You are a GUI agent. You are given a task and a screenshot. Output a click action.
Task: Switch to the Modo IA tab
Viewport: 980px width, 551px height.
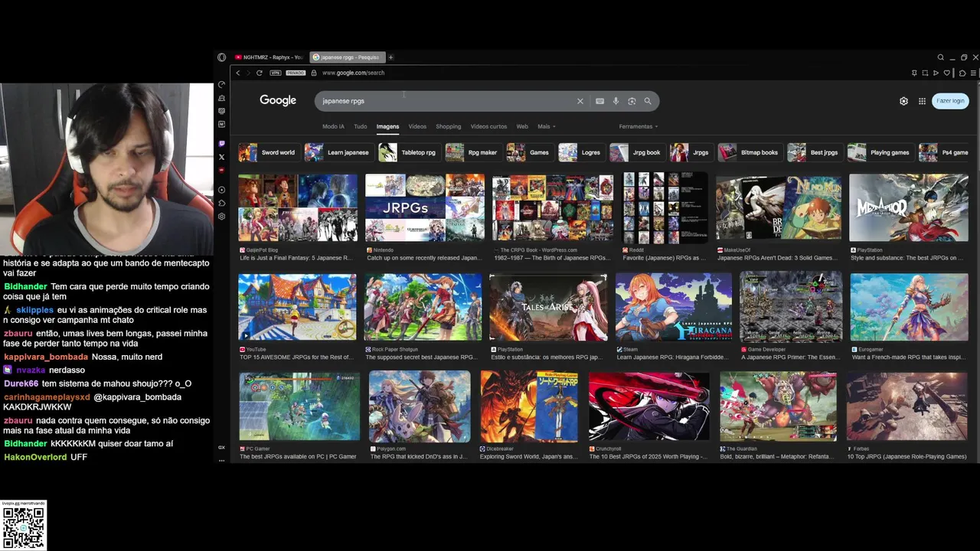point(333,126)
